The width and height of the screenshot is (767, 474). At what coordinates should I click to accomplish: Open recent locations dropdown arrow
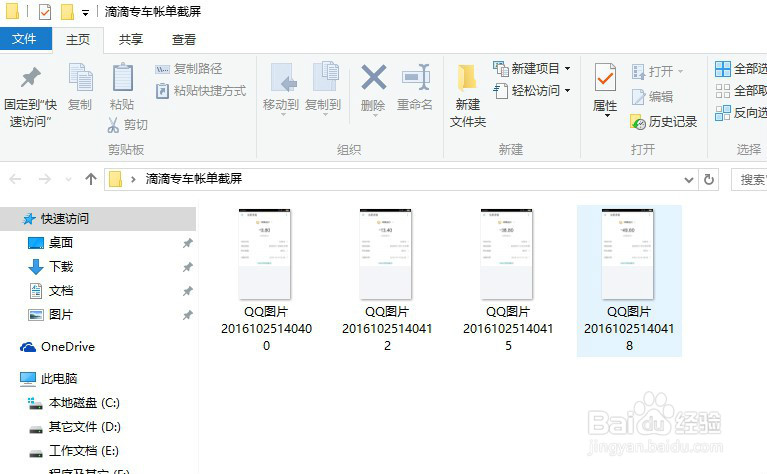pos(68,180)
